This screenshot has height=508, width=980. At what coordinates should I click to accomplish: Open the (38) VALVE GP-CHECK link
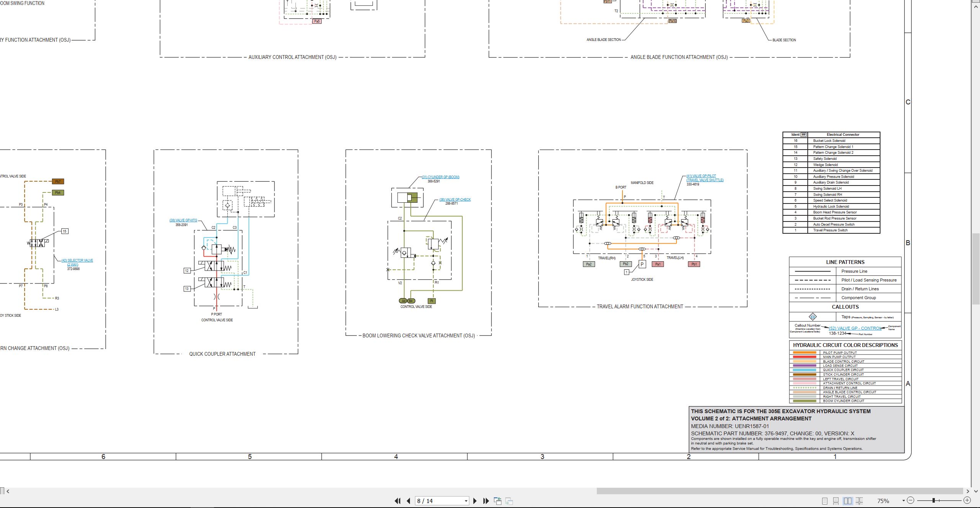coord(455,200)
